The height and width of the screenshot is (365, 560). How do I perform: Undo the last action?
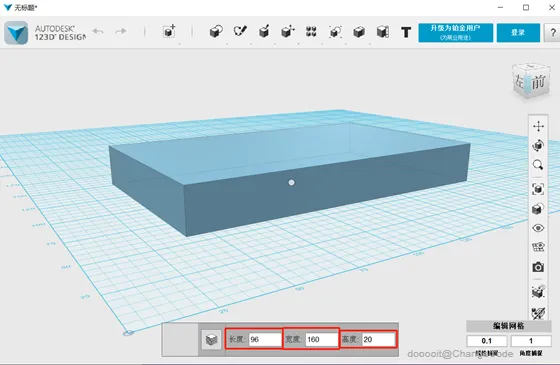pyautogui.click(x=98, y=31)
